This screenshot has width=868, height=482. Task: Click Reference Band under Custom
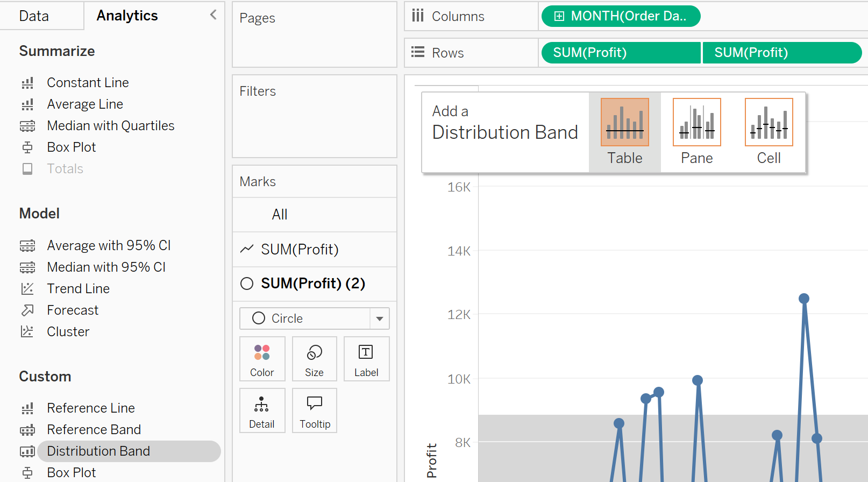click(94, 430)
